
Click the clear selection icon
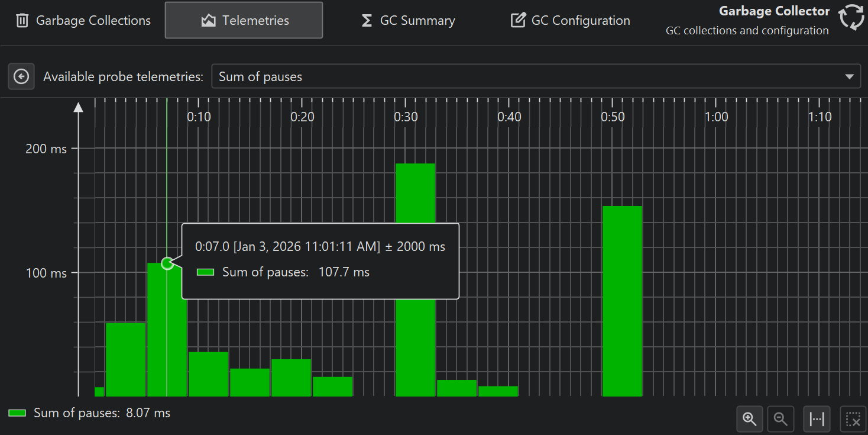click(853, 419)
